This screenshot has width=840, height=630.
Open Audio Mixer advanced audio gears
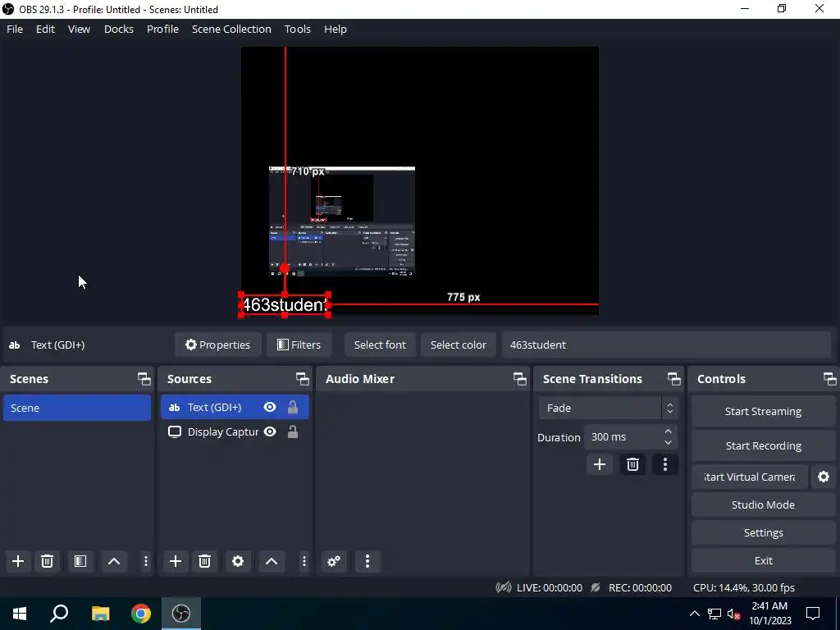point(334,561)
